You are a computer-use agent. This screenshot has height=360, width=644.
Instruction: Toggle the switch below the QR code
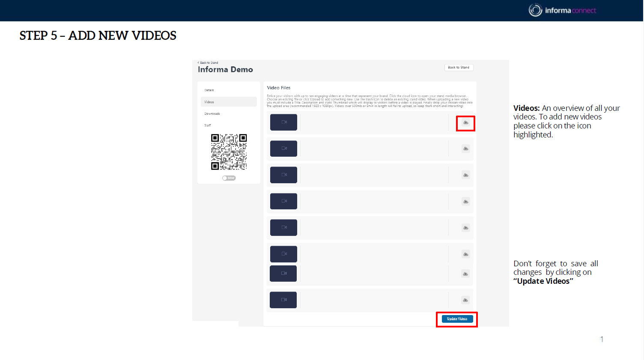229,178
